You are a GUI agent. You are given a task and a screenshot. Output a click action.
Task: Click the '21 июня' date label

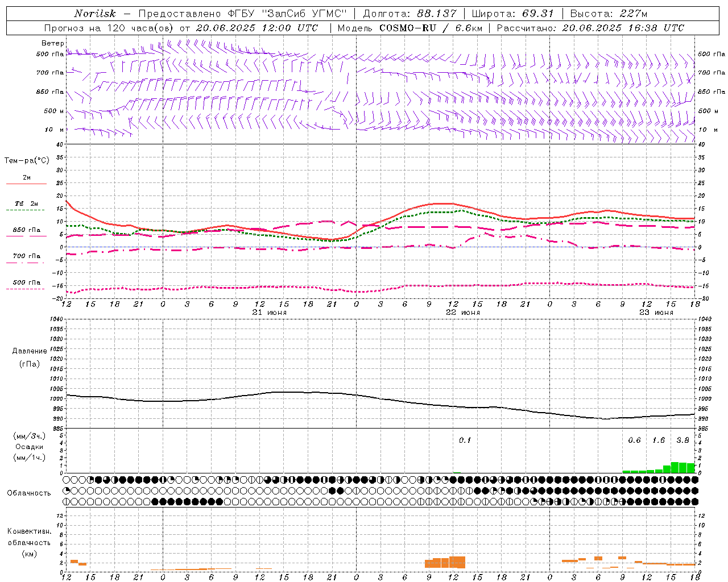point(270,313)
